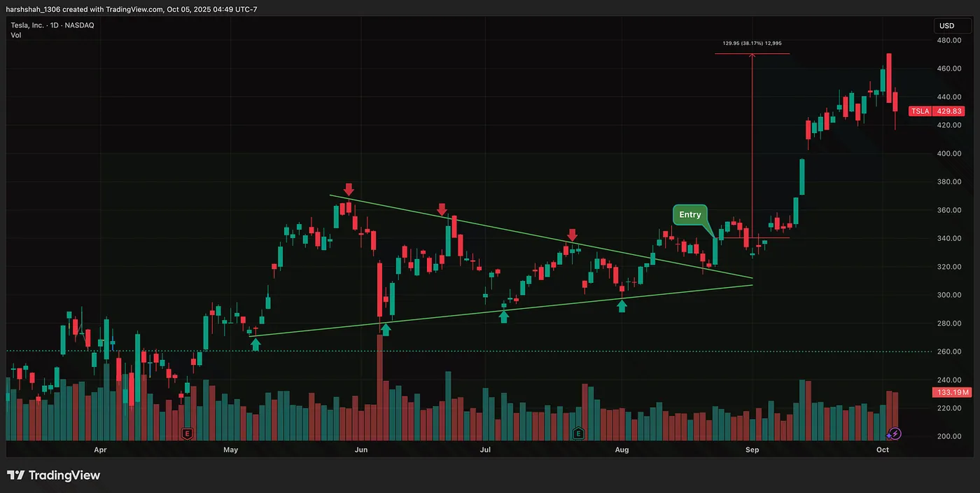The image size is (980, 493).
Task: Click the Jun label on the time axis
Action: pos(361,450)
